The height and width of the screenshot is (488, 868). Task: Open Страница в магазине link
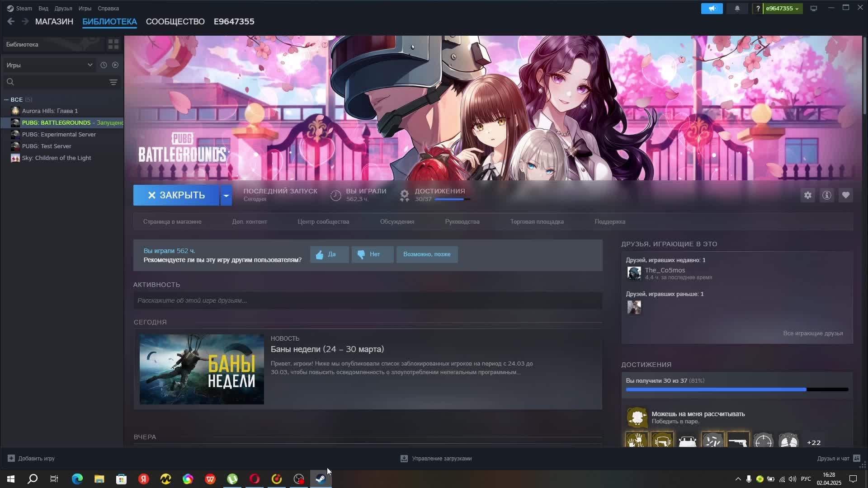[x=172, y=221]
